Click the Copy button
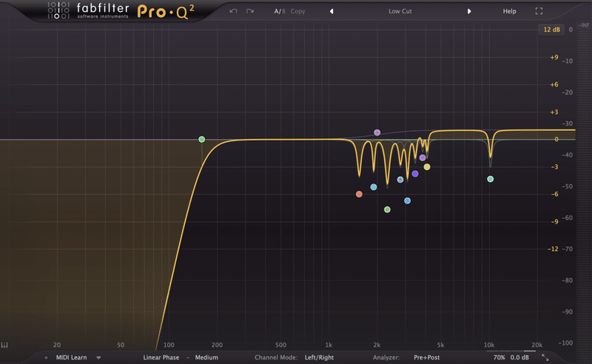The image size is (592, 364). pos(298,11)
